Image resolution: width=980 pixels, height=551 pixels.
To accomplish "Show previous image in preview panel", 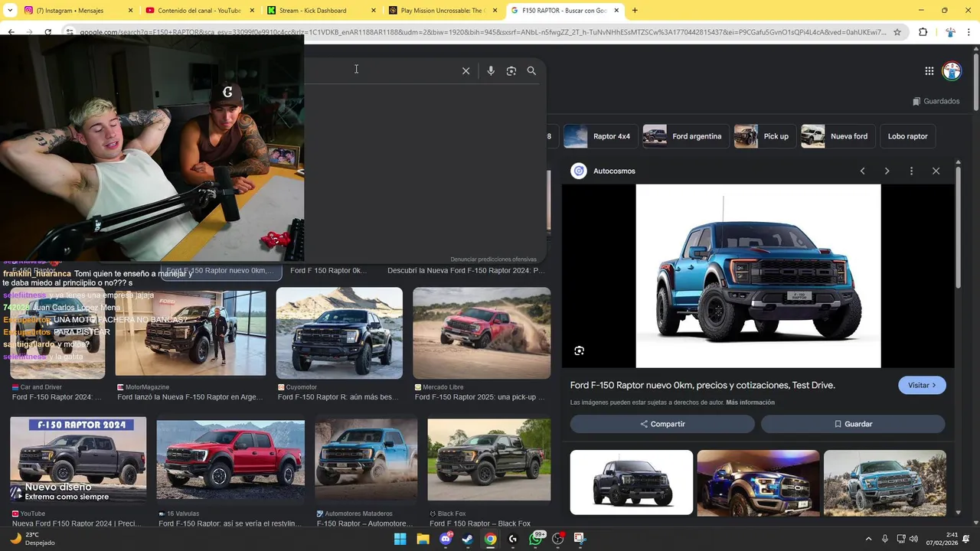I will point(862,171).
